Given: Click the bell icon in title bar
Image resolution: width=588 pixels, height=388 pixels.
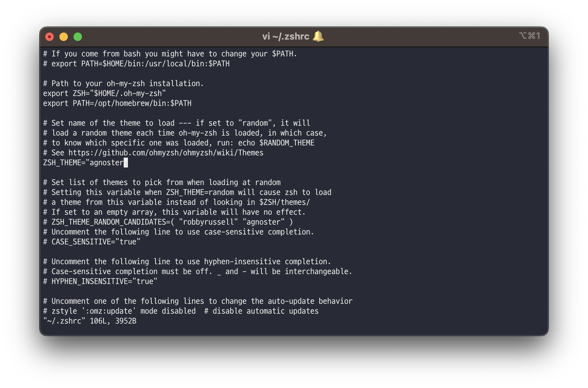Looking at the screenshot, I should [318, 36].
